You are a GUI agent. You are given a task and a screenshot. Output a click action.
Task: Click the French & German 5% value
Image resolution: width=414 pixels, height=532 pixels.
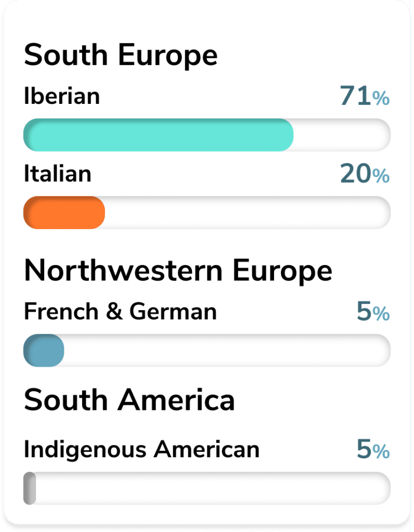373,312
